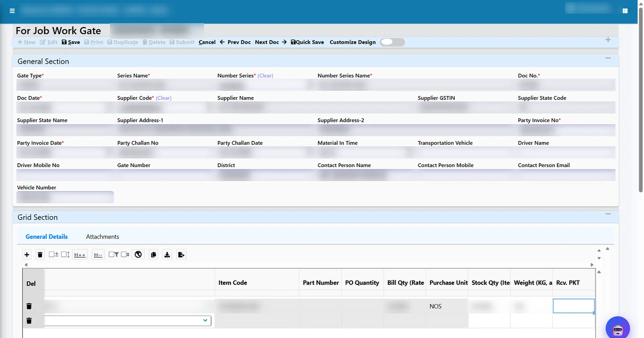Collapse the General Section panel
Image resolution: width=644 pixels, height=338 pixels.
tap(608, 58)
